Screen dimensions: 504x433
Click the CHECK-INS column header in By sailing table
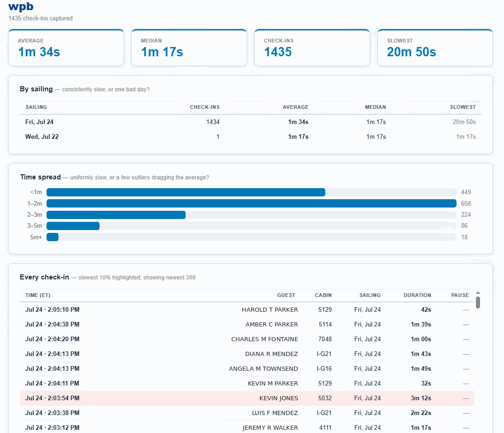coord(205,107)
